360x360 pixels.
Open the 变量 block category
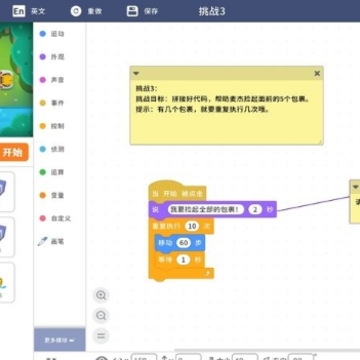click(x=52, y=195)
